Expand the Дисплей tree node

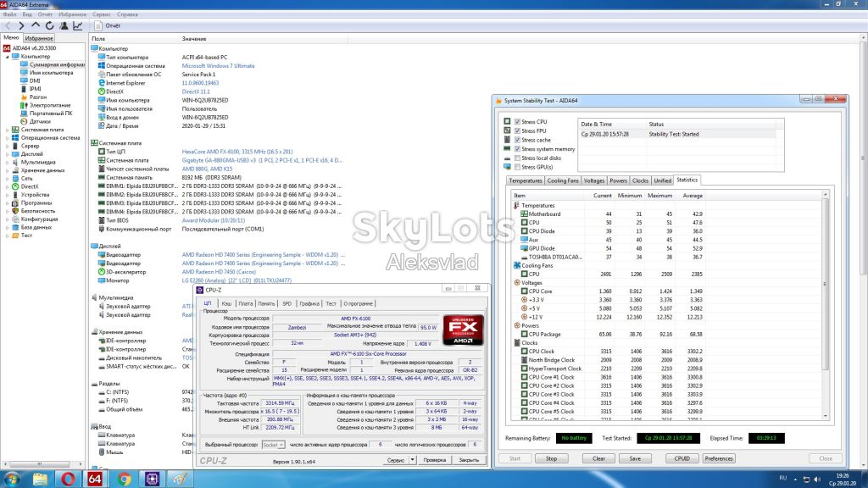coord(7,154)
